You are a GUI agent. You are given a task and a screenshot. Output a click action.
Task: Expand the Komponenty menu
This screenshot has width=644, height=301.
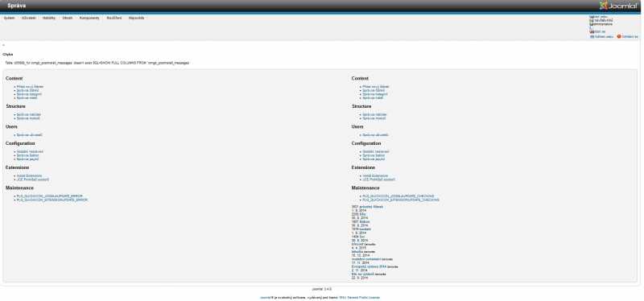pos(89,18)
